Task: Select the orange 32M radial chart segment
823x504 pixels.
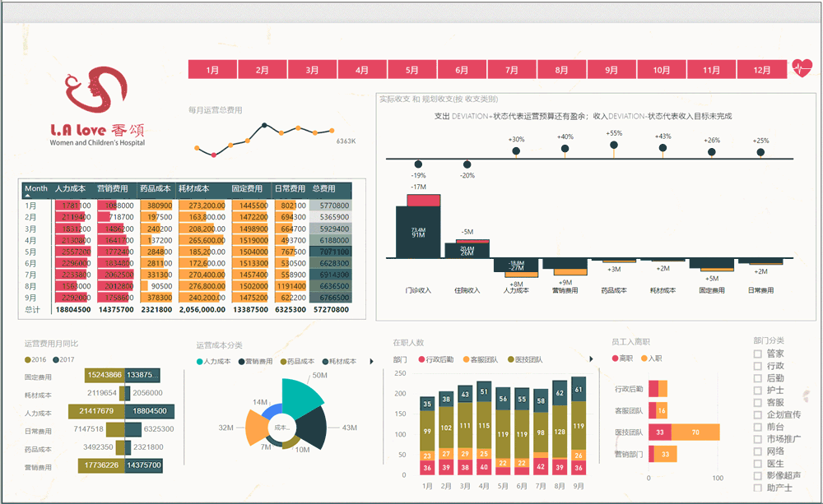Action: [256, 428]
